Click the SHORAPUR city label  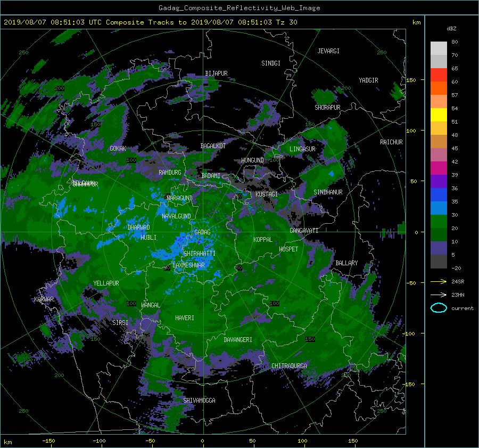pos(327,107)
